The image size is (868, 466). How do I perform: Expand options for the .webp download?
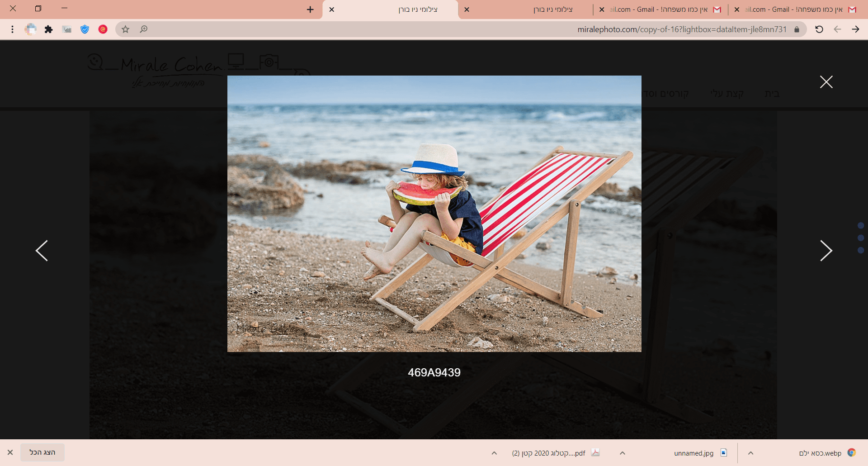750,453
